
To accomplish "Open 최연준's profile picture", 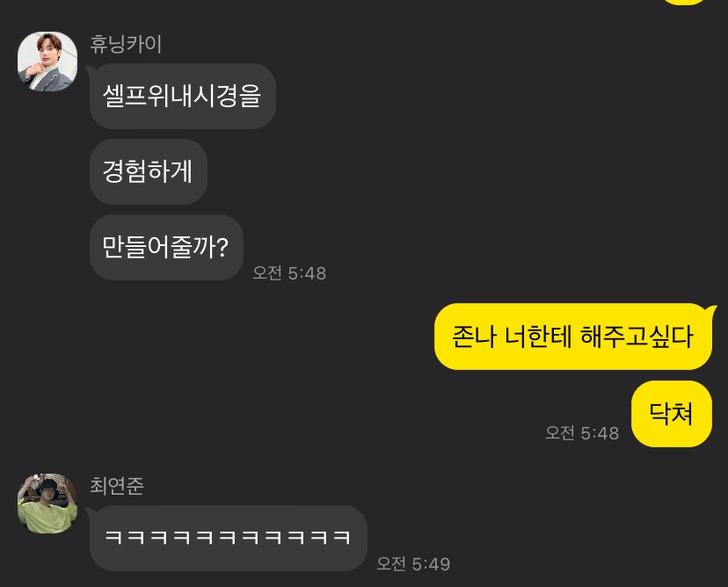I will coord(47,504).
